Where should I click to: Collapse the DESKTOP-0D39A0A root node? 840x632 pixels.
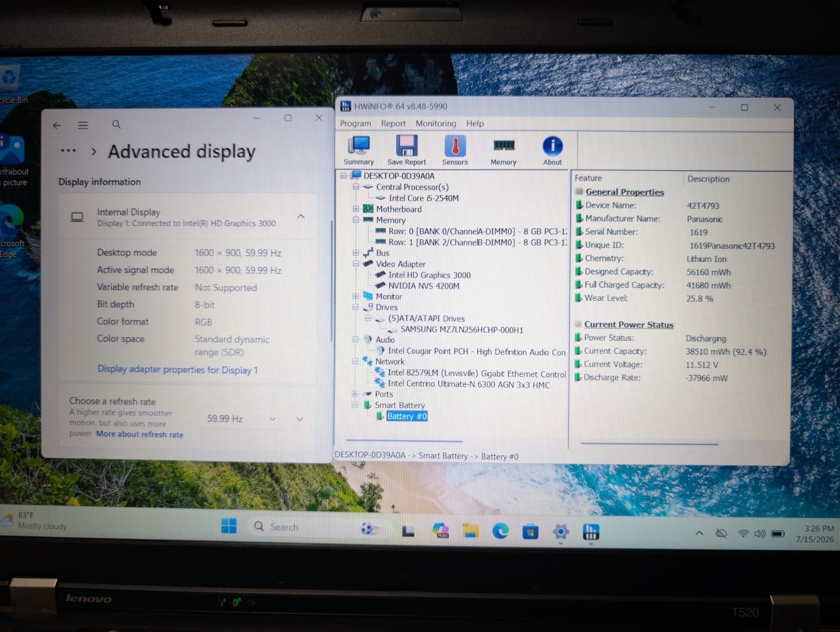[343, 176]
